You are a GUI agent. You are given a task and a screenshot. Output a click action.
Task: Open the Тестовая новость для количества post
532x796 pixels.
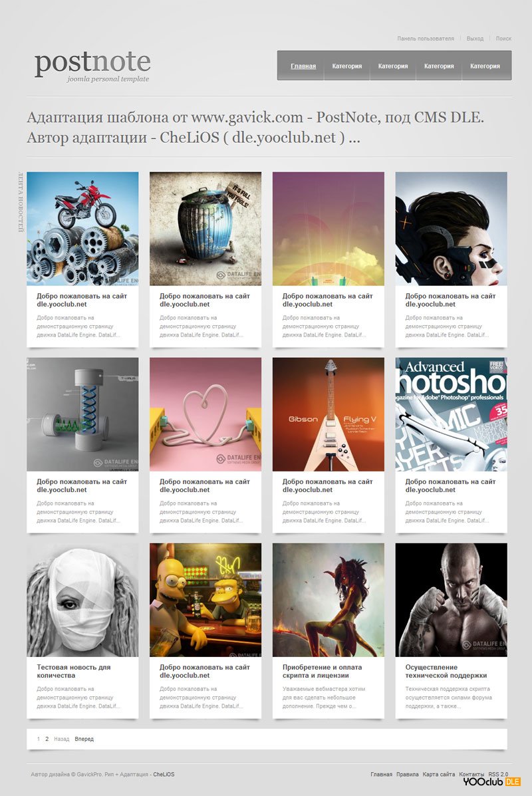tap(74, 671)
